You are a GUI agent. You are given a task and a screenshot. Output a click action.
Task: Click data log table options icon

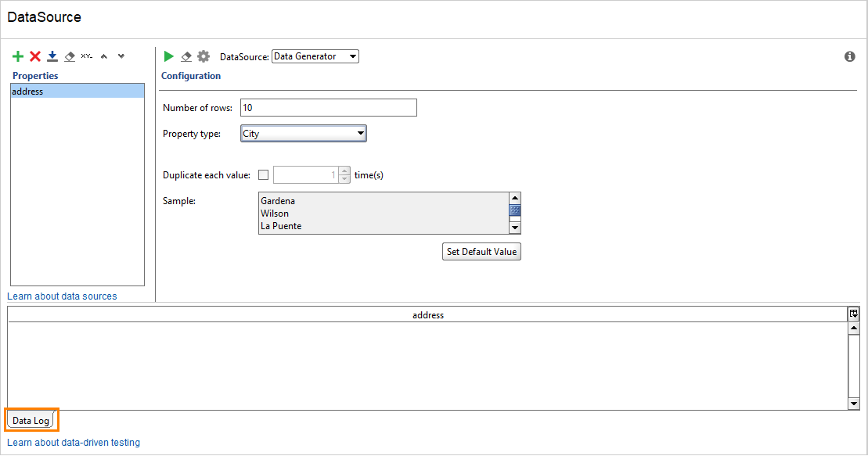tap(854, 314)
